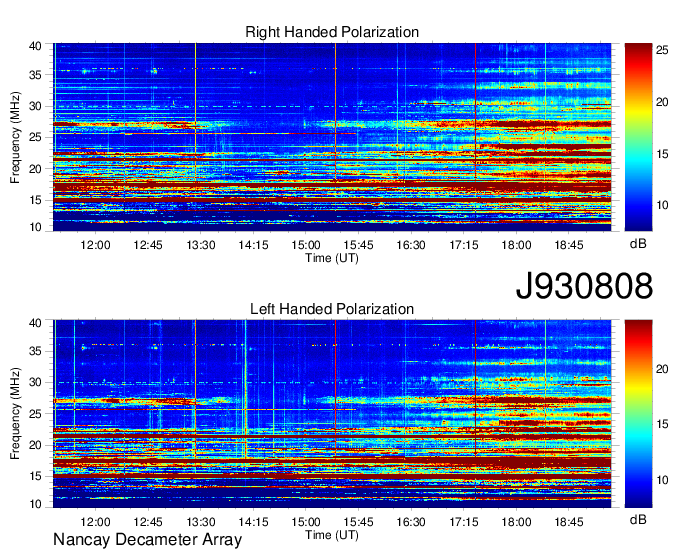Click the 10 MHz tick label on the bottom plot
The height and width of the screenshot is (552, 680).
point(35,504)
